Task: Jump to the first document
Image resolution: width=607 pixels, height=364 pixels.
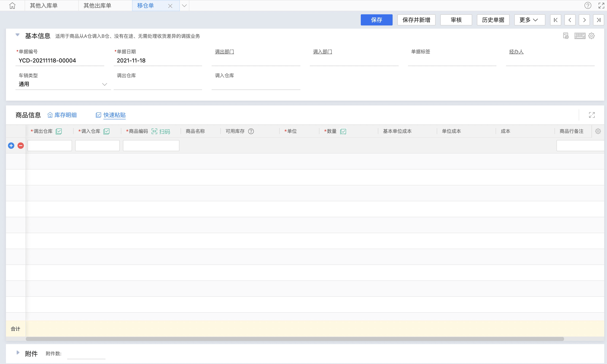Action: (555, 20)
